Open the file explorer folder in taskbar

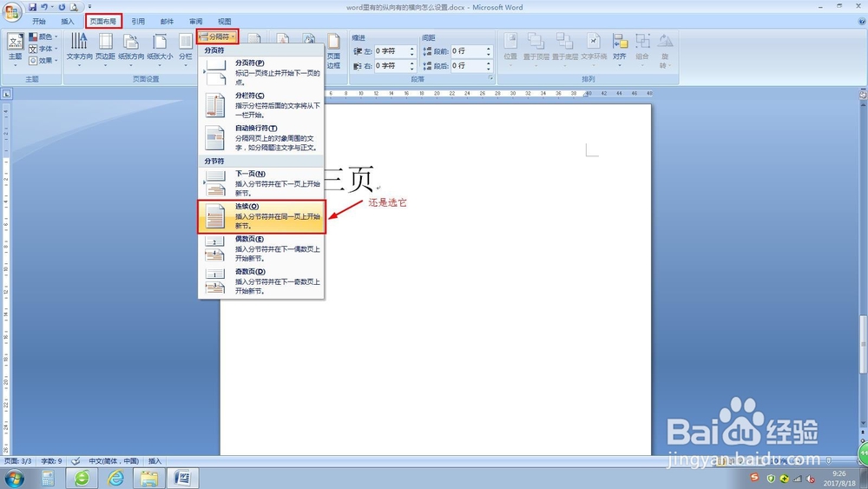[x=149, y=478]
